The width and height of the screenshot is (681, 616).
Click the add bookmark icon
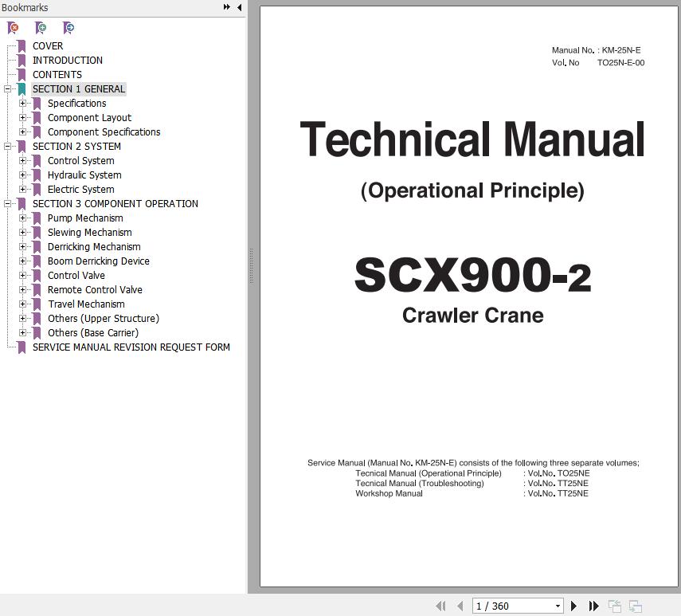(41, 28)
